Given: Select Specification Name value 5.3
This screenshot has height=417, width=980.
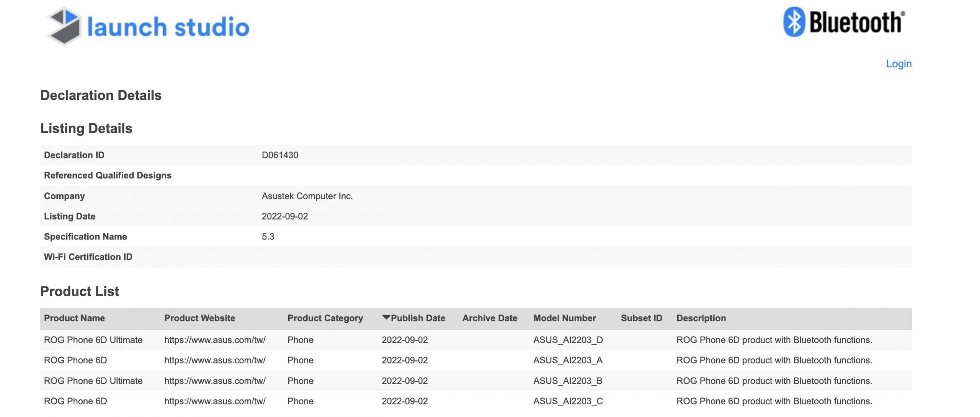Looking at the screenshot, I should (x=268, y=236).
